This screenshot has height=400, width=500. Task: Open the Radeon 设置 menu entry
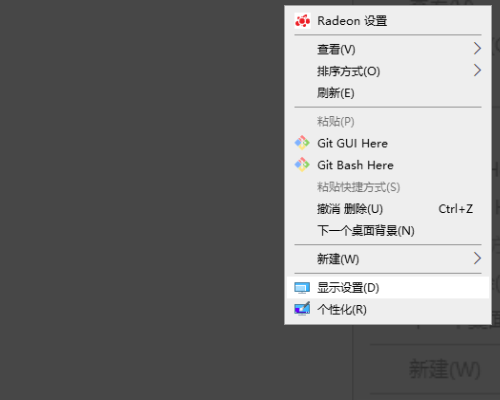click(388, 21)
